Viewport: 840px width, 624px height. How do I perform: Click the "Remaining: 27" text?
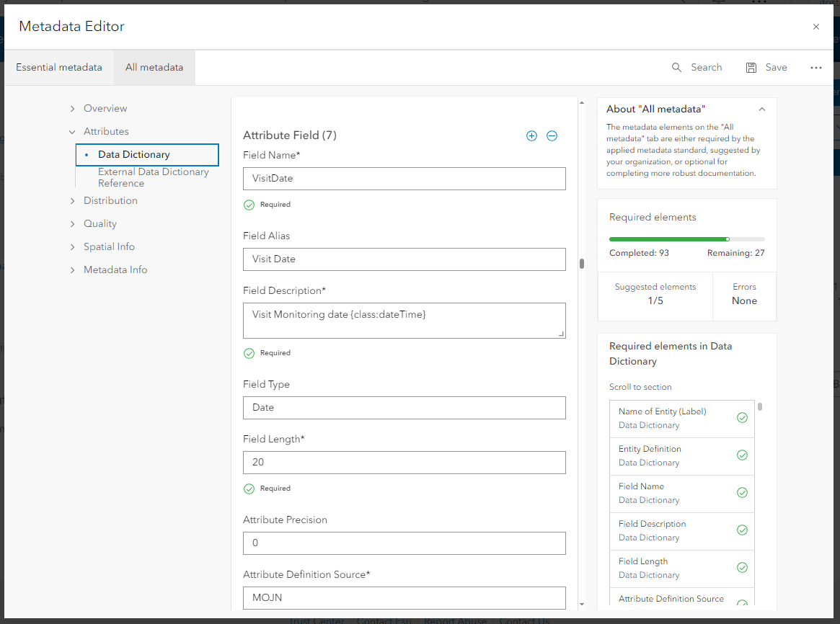[x=736, y=253]
